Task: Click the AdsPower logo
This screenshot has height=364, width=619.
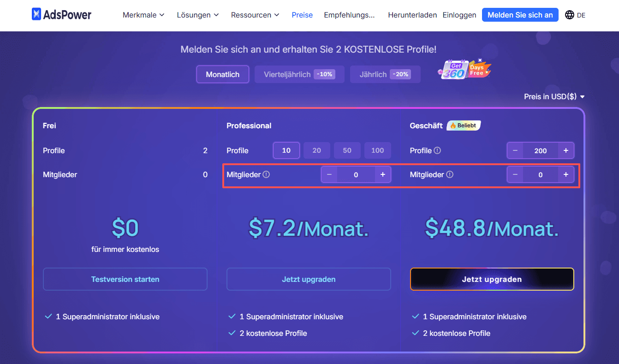Action: (61, 15)
